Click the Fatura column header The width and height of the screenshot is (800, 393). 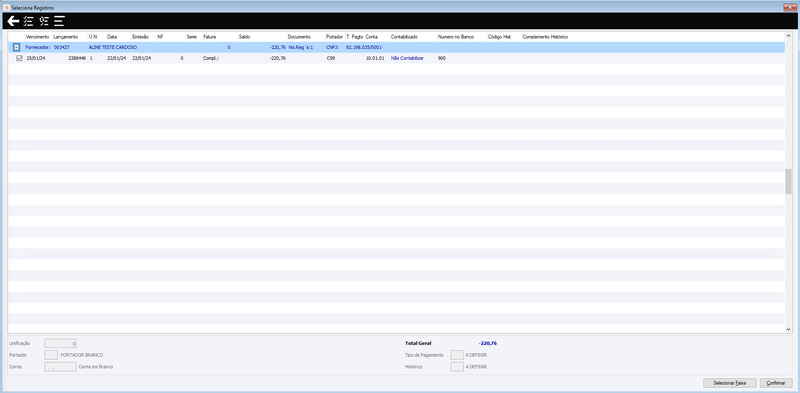tap(209, 37)
